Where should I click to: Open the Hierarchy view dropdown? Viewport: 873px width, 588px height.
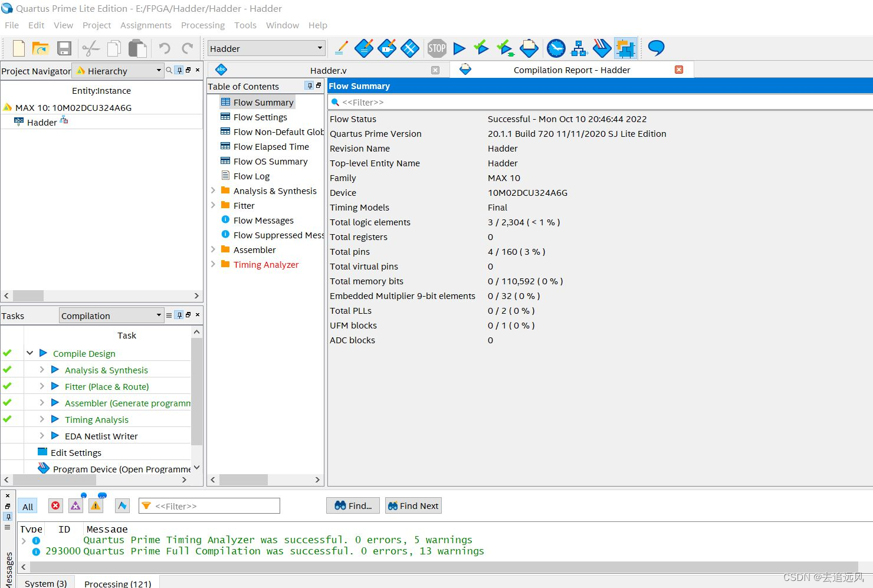(x=117, y=71)
